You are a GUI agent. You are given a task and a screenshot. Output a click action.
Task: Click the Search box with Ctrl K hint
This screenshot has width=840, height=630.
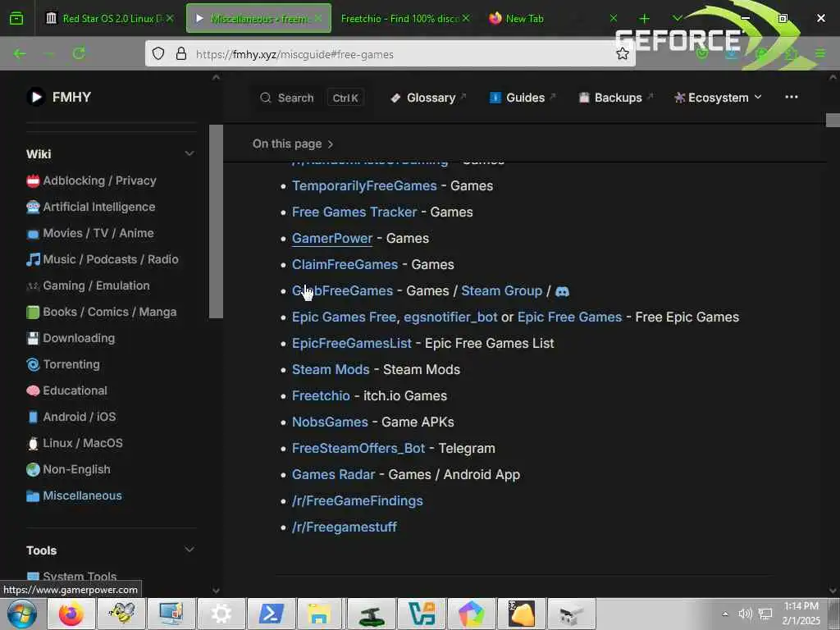(311, 98)
